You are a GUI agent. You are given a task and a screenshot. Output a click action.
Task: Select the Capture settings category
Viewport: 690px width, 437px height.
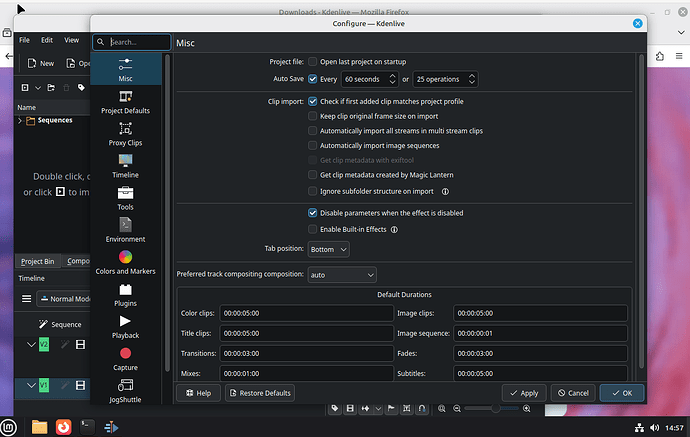[125, 358]
